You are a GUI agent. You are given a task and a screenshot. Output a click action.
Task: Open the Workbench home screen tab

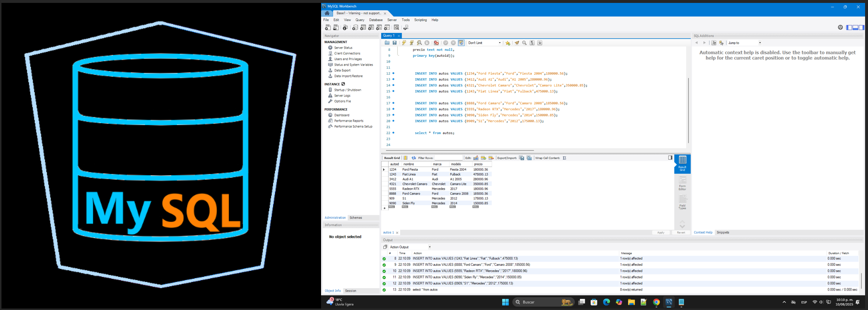[x=327, y=13]
